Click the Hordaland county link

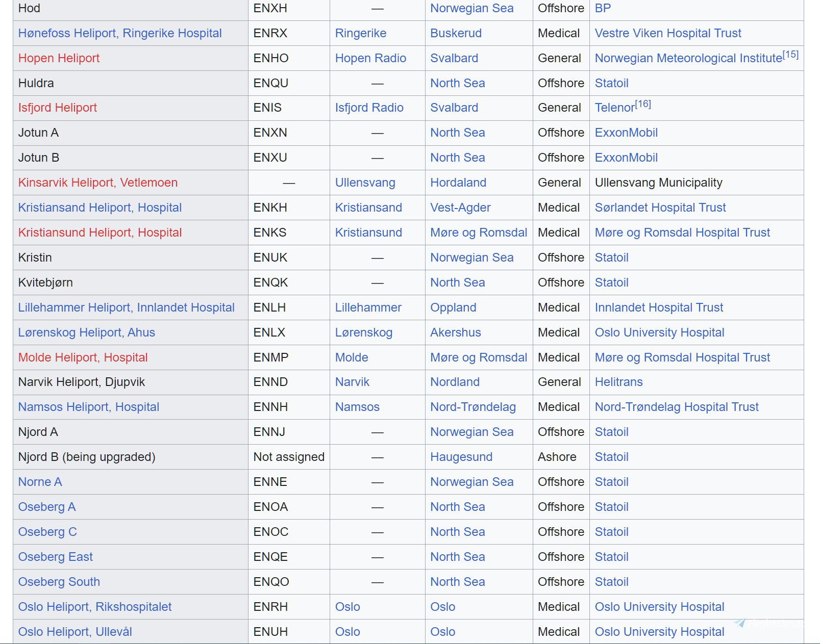458,183
